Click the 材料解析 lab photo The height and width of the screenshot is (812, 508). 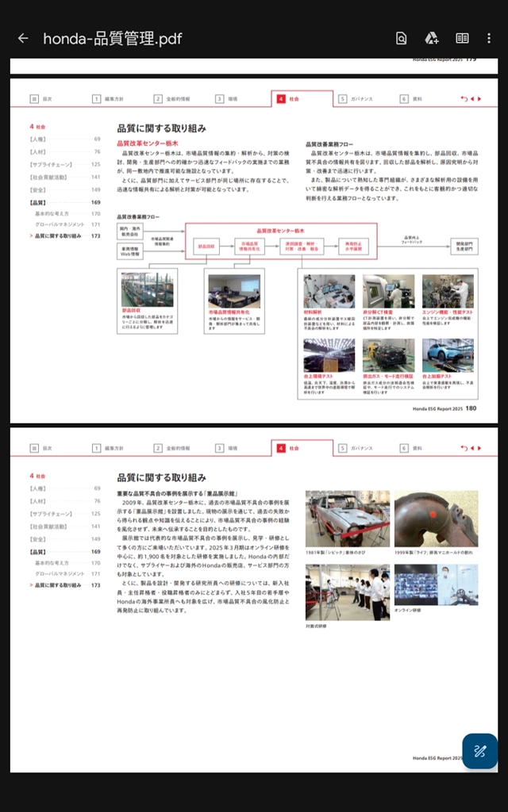point(329,291)
